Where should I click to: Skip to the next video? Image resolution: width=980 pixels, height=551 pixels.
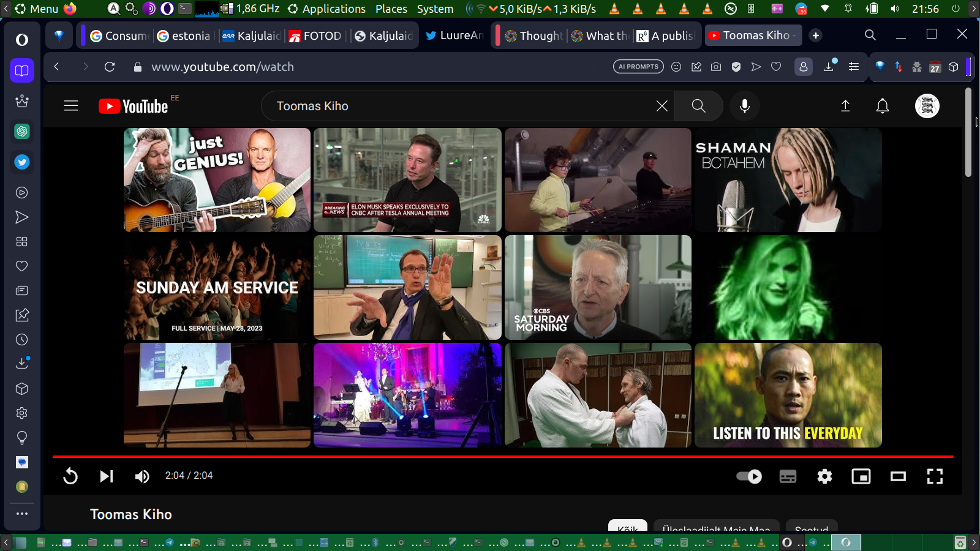[x=107, y=476]
